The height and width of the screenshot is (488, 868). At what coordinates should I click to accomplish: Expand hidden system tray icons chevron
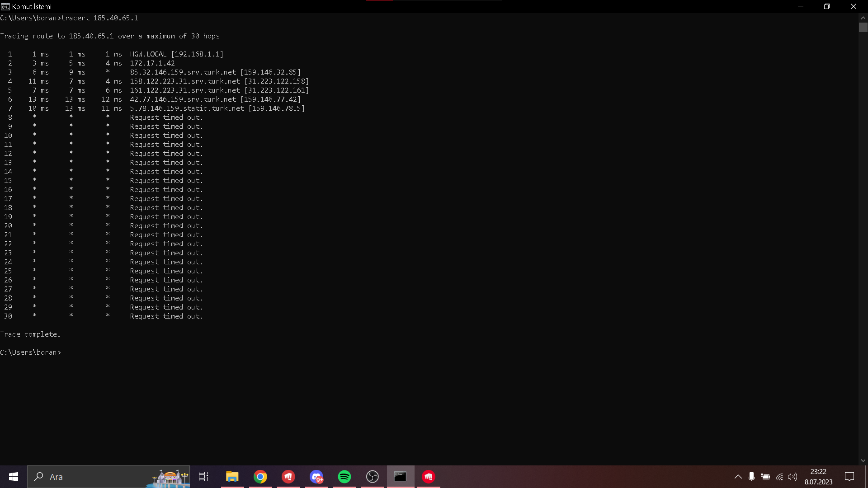click(738, 477)
